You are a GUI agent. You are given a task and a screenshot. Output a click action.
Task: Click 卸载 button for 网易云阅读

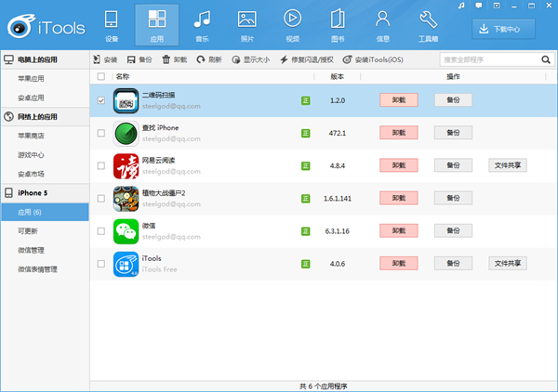(x=399, y=165)
